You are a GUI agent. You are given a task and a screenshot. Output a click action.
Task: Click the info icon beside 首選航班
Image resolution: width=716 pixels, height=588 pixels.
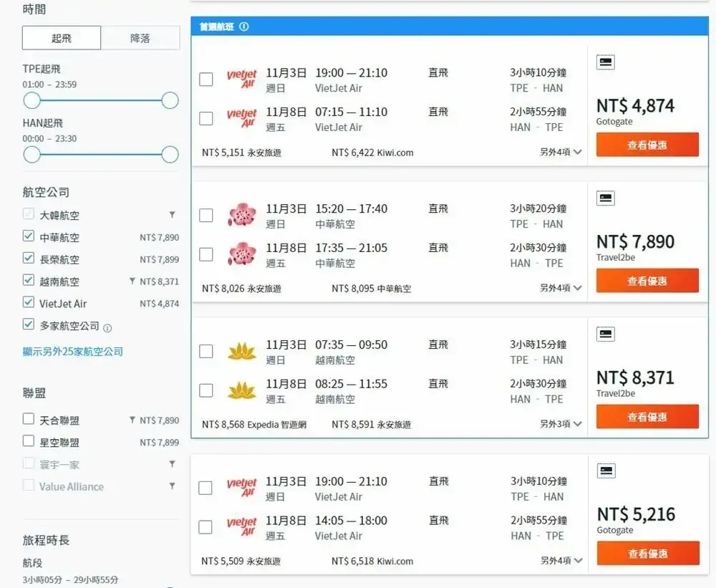point(243,26)
